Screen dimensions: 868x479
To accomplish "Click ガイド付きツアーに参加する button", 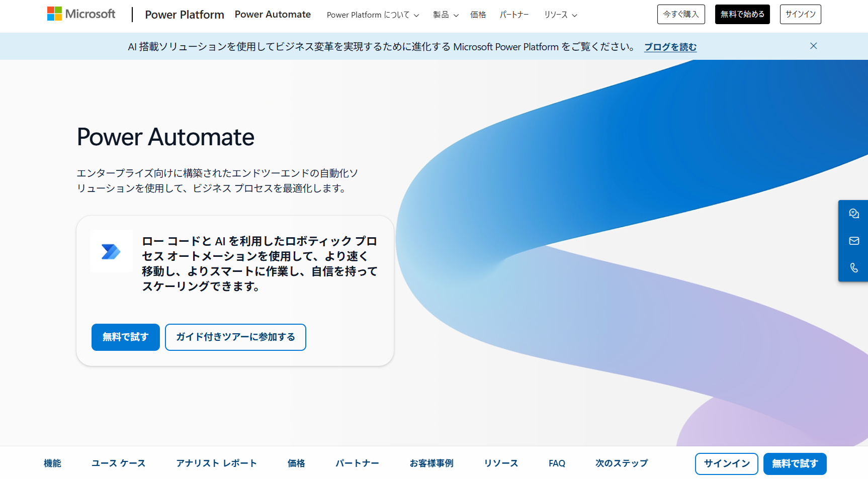I will 235,337.
